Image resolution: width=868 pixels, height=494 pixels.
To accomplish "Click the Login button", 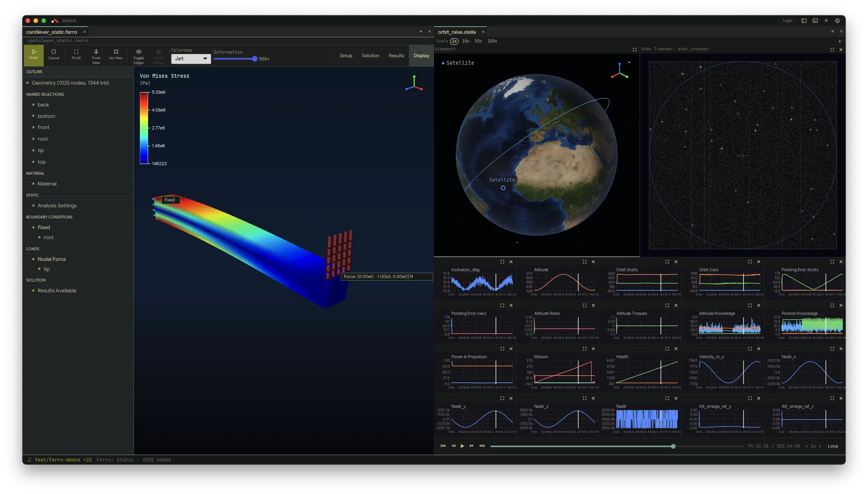I will click(787, 21).
